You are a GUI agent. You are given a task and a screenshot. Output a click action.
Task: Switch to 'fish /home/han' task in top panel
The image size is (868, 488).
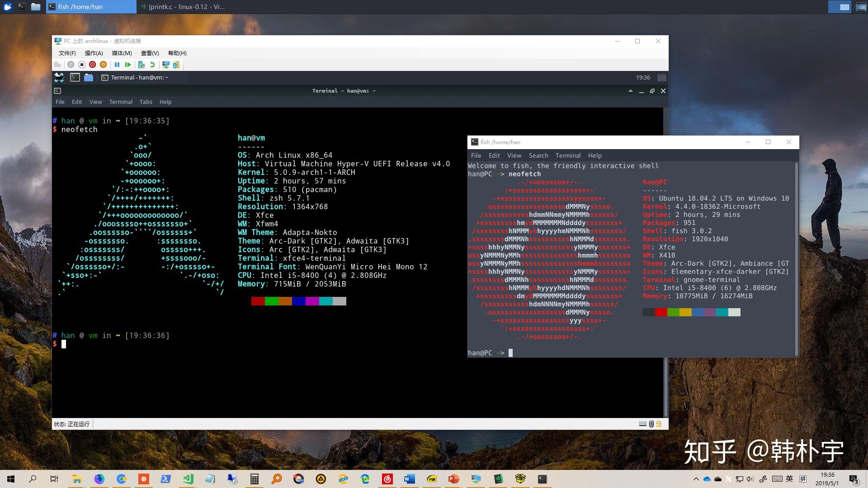click(91, 7)
